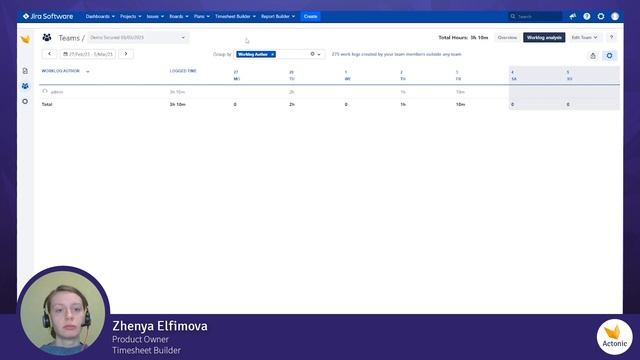Click the Total row 10m cell
640x360 pixels.
click(x=460, y=104)
